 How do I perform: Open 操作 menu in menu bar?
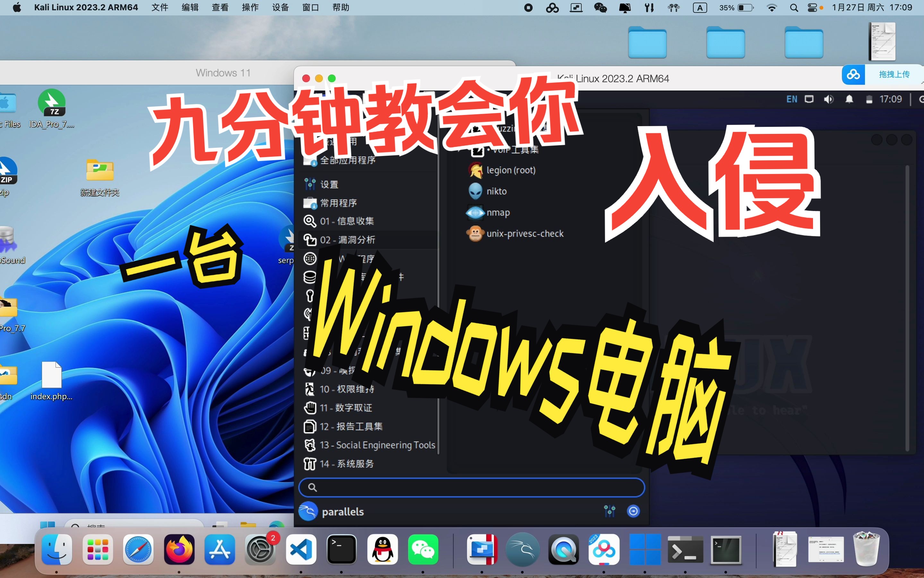tap(251, 8)
